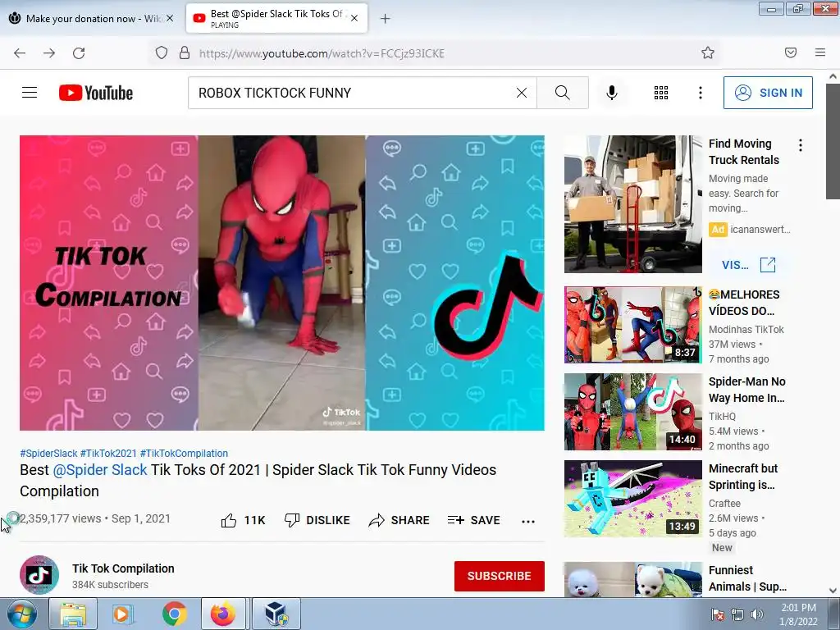The width and height of the screenshot is (840, 630).
Task: Open tracking protection shield icon
Action: [x=162, y=53]
